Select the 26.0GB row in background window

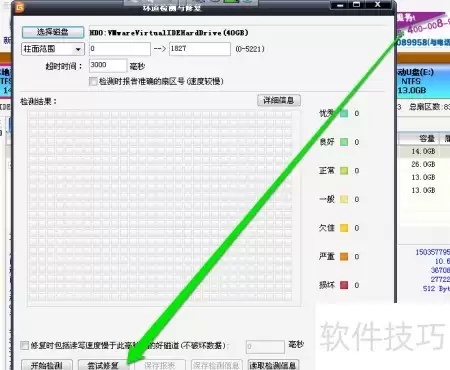[423, 164]
